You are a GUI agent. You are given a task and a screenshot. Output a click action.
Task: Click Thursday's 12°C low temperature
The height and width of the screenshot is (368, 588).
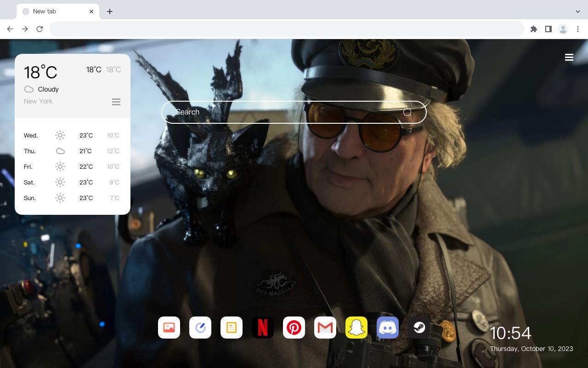coord(113,151)
